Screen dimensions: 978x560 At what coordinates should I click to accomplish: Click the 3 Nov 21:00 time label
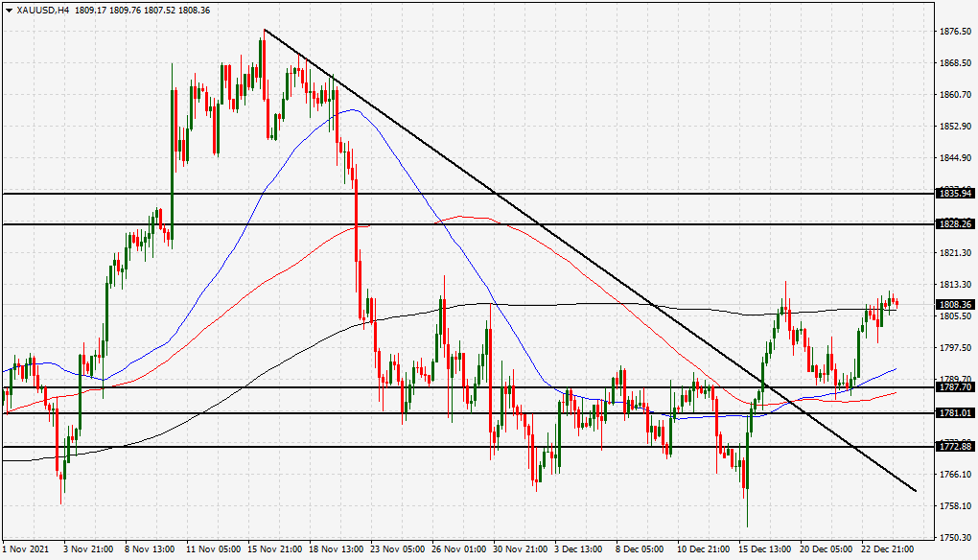pyautogui.click(x=88, y=549)
